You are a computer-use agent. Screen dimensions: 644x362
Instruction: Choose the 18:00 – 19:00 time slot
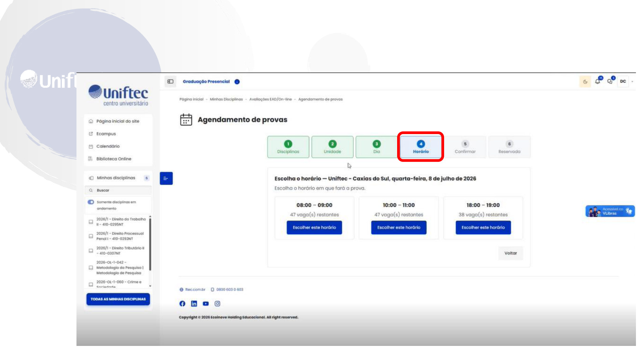(x=483, y=228)
